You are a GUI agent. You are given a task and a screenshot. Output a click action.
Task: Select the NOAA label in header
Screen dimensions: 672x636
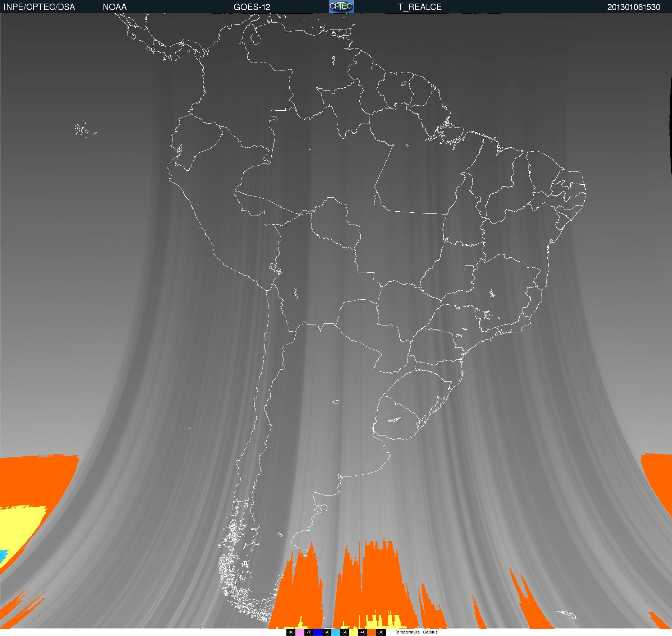coord(115,7)
